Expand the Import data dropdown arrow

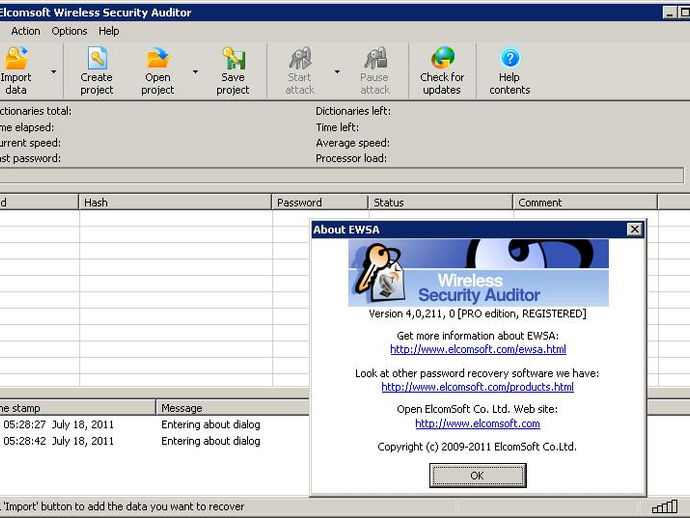tap(53, 71)
